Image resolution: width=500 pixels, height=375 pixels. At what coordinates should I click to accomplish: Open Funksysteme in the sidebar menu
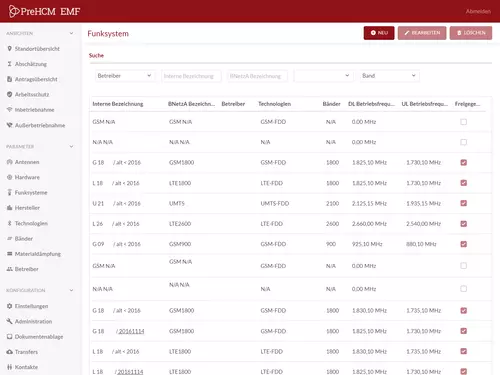click(31, 193)
